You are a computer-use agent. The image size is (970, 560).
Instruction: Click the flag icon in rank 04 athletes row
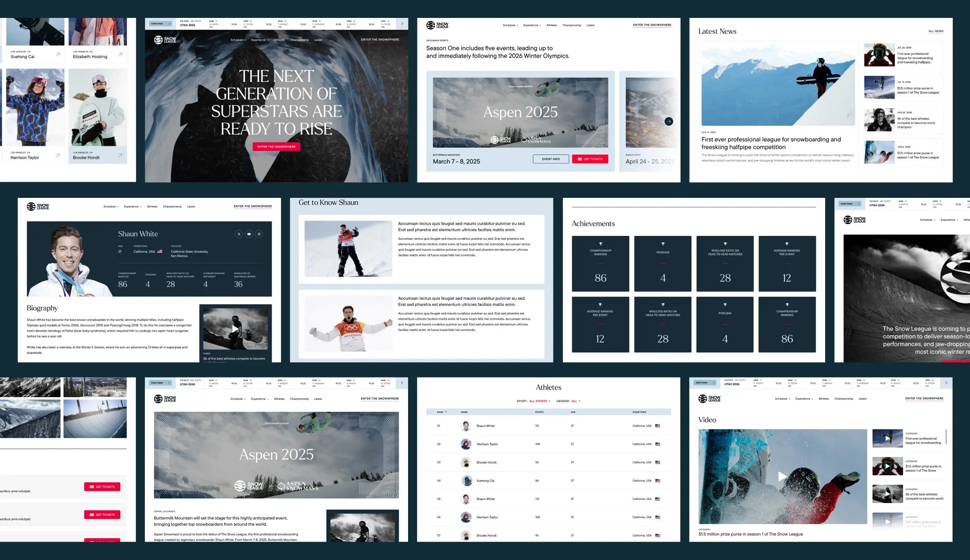658,480
